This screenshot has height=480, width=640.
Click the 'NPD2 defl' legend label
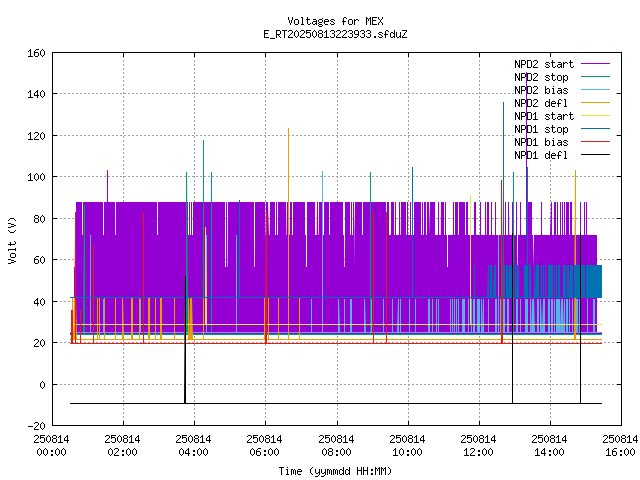[541, 103]
